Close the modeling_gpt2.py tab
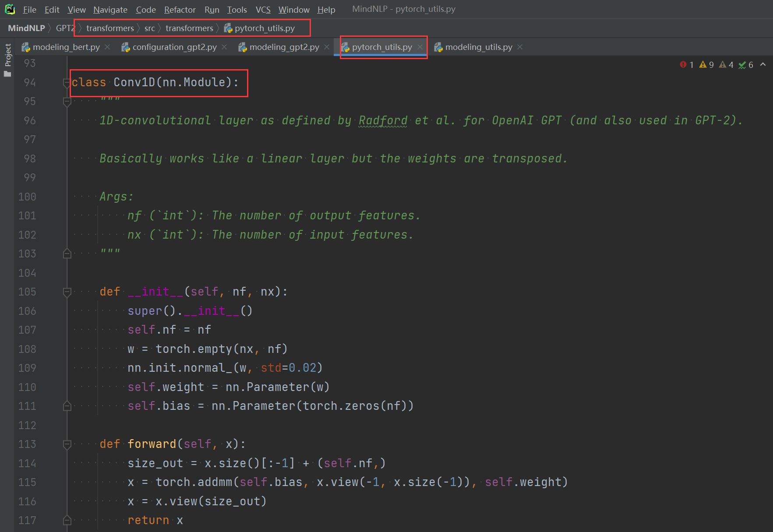 coord(327,47)
